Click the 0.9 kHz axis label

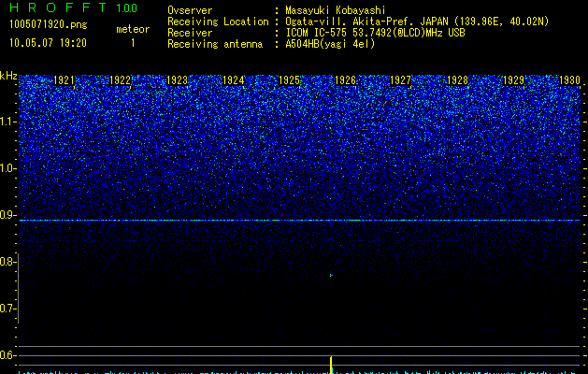point(7,215)
